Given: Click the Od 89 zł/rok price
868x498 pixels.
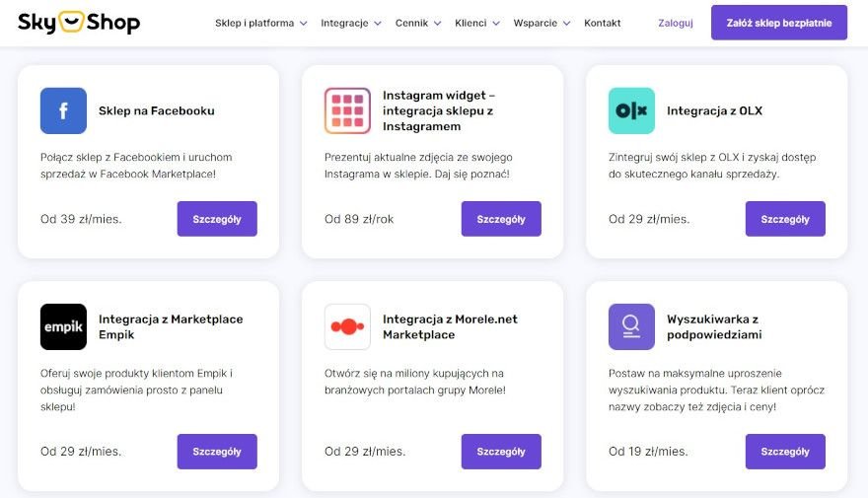Looking at the screenshot, I should coord(359,219).
